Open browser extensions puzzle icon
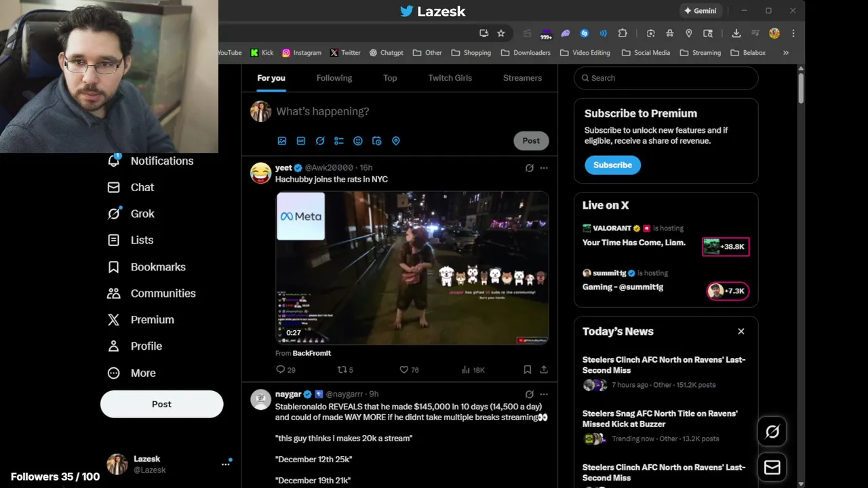868x488 pixels. (x=623, y=33)
